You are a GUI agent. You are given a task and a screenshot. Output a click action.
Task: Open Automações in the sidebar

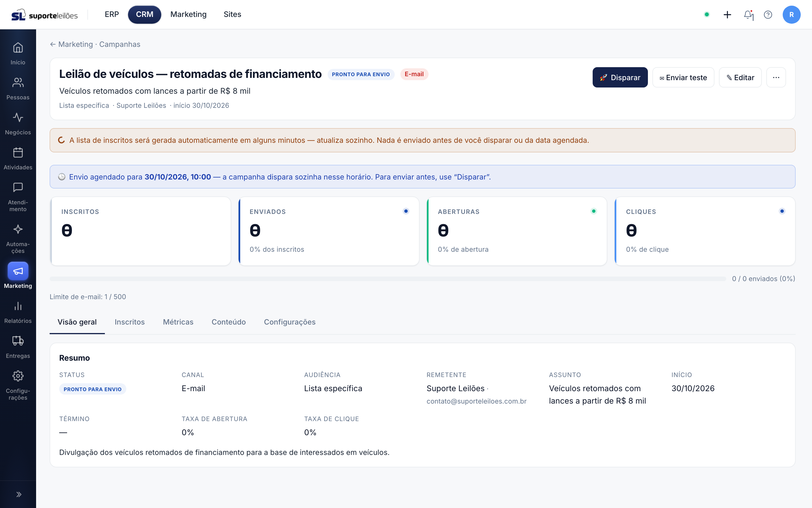pyautogui.click(x=18, y=238)
